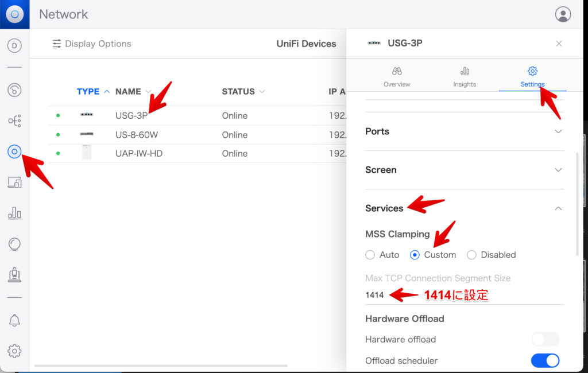The width and height of the screenshot is (588, 373).
Task: Open the Topology map sidebar icon
Action: click(x=14, y=121)
